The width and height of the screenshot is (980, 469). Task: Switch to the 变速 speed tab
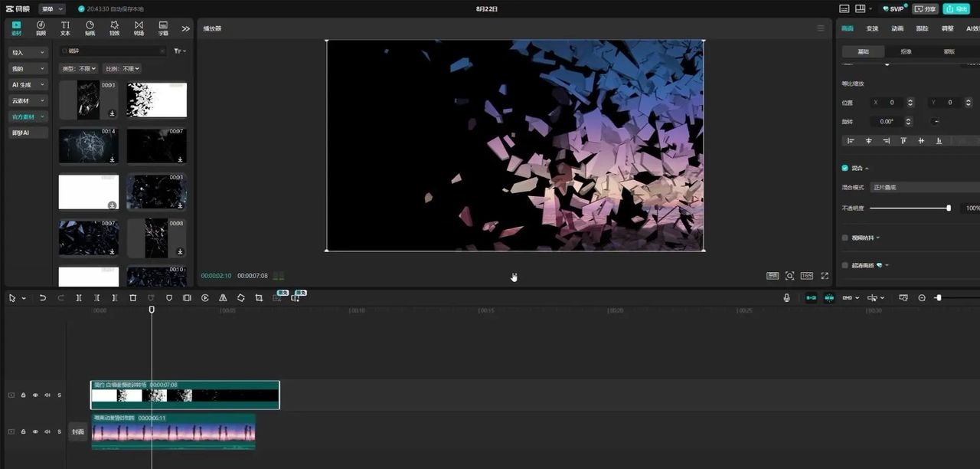pos(872,28)
